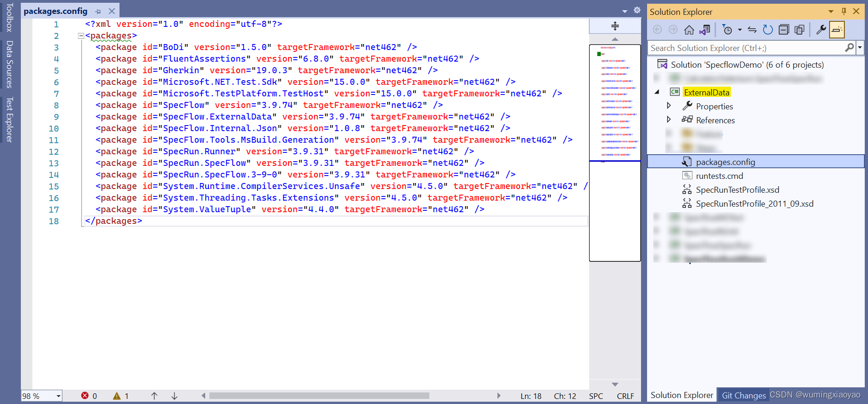
Task: Click the Home icon in Solution Explorer
Action: click(x=689, y=30)
